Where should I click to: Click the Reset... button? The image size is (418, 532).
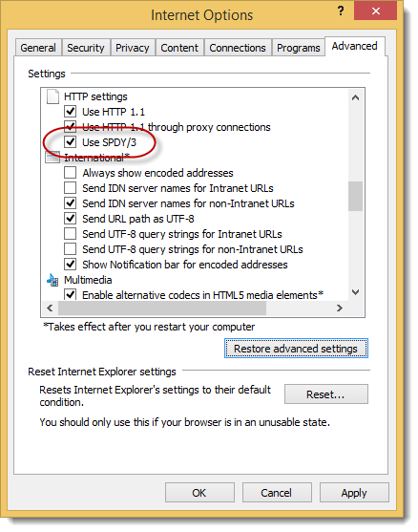[x=325, y=394]
